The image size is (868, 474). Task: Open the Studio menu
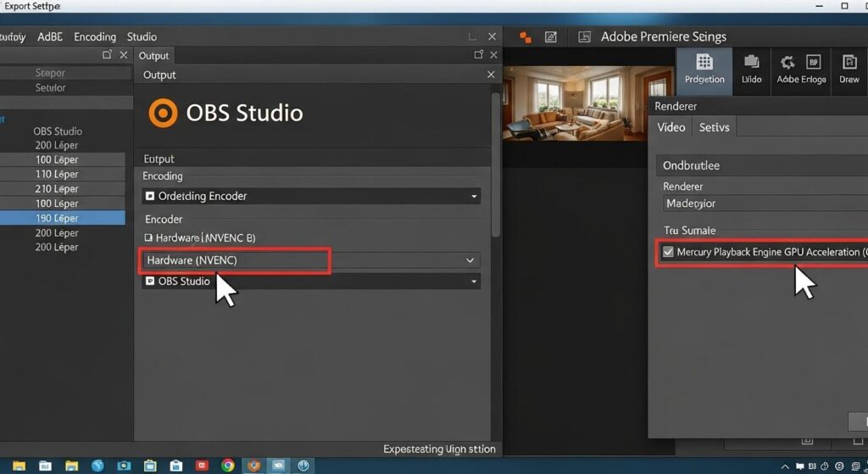pos(142,37)
